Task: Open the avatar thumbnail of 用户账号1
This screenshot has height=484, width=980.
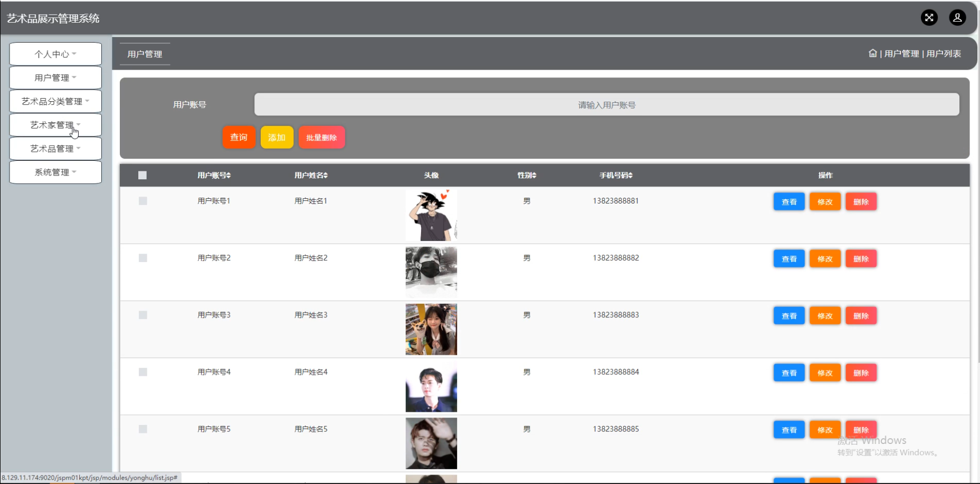Action: (x=431, y=215)
